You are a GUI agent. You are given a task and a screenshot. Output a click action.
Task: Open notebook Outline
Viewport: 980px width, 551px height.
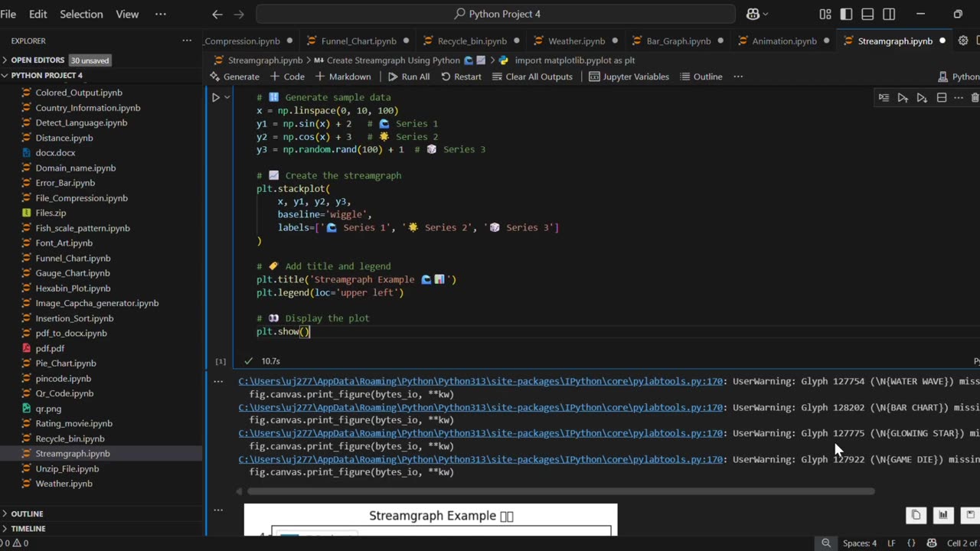click(701, 77)
